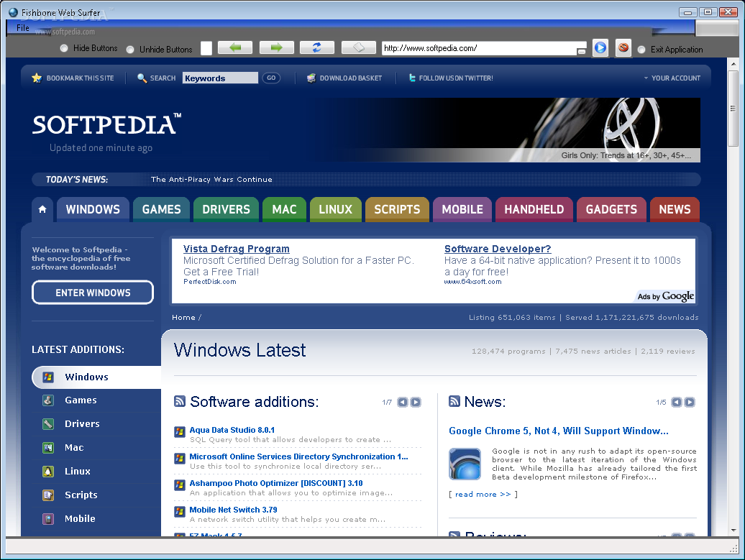Viewport: 745px width, 560px height.
Task: Click the search GO button
Action: pyautogui.click(x=271, y=78)
